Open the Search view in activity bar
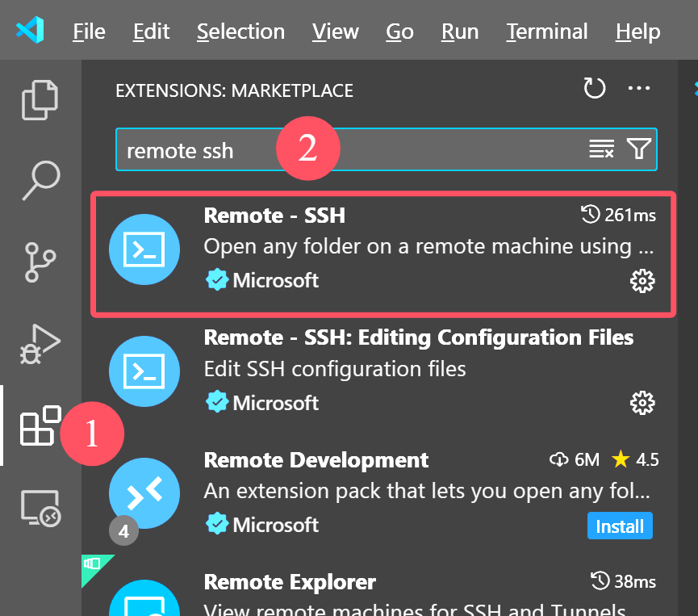The image size is (698, 616). (x=40, y=179)
